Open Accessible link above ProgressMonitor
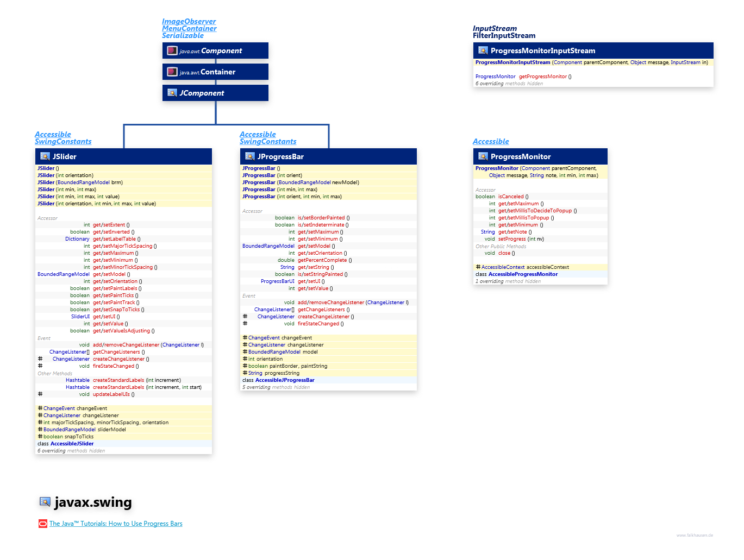Screen dimensions: 744x560 pos(491,142)
